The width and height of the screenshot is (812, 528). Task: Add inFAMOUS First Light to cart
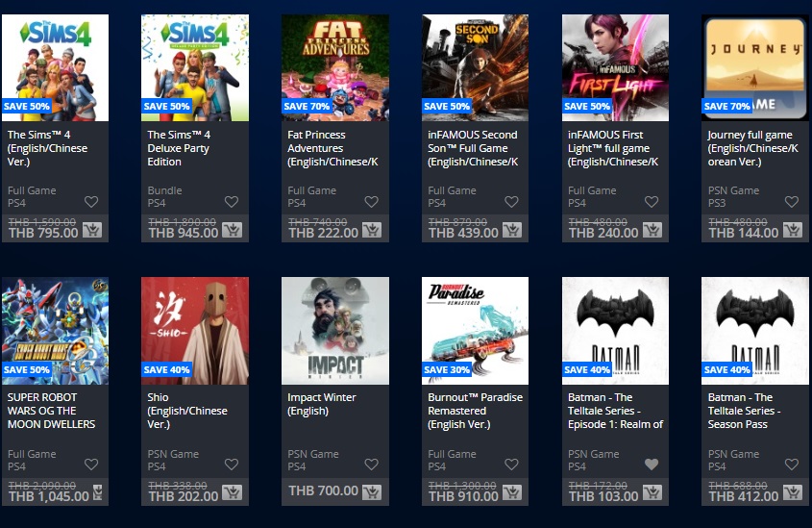[x=652, y=230]
